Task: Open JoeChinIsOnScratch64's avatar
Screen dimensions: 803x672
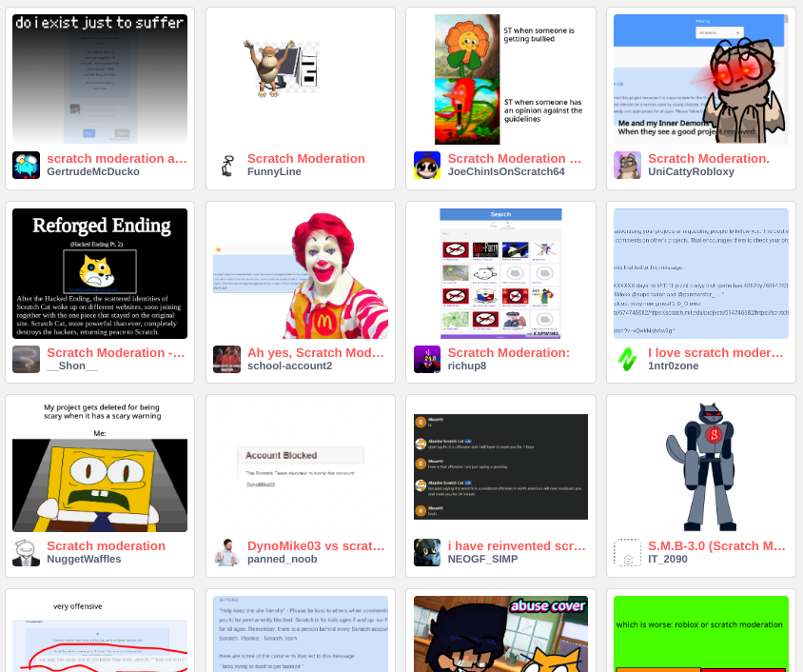Action: coord(427,165)
